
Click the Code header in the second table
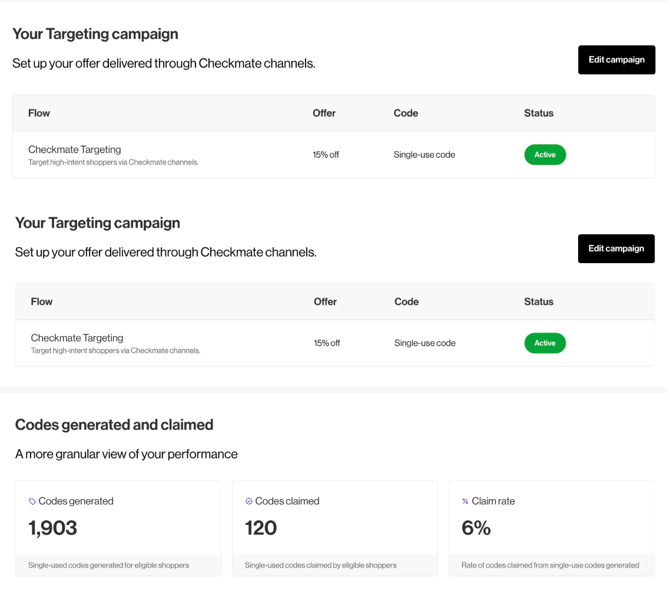406,301
